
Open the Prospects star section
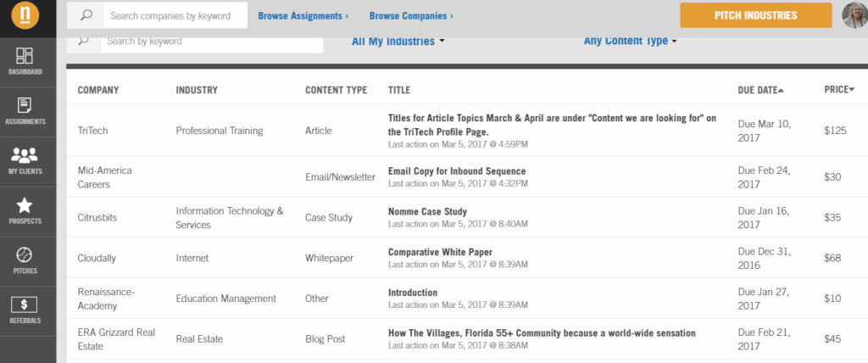point(25,210)
